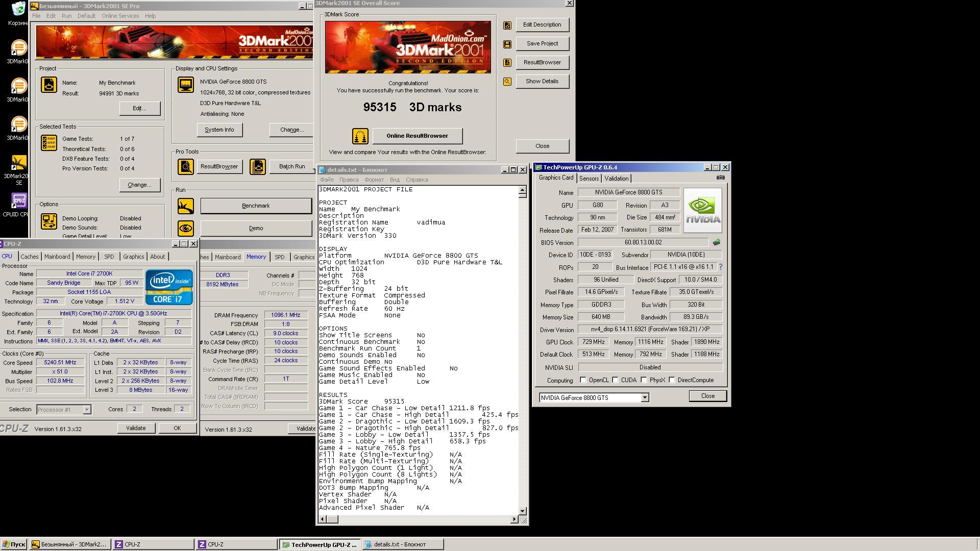Click the Benchmark runner icon
The width and height of the screenshot is (980, 551).
(186, 206)
